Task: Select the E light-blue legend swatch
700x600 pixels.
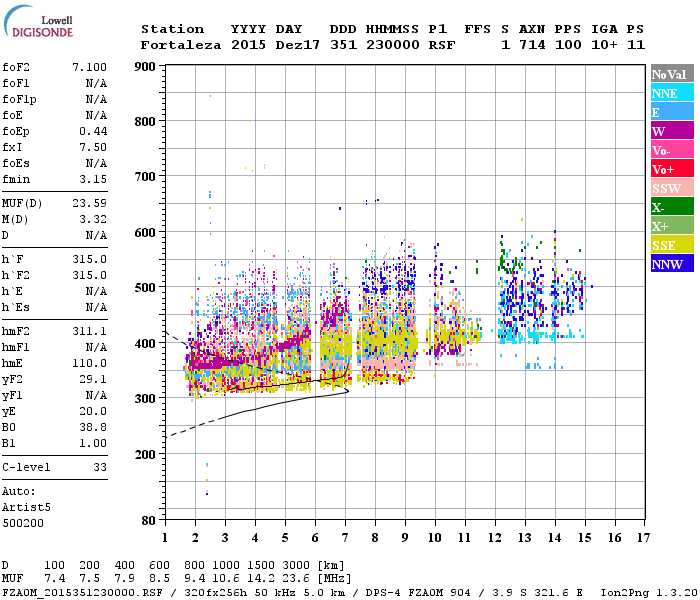Action: (672, 112)
